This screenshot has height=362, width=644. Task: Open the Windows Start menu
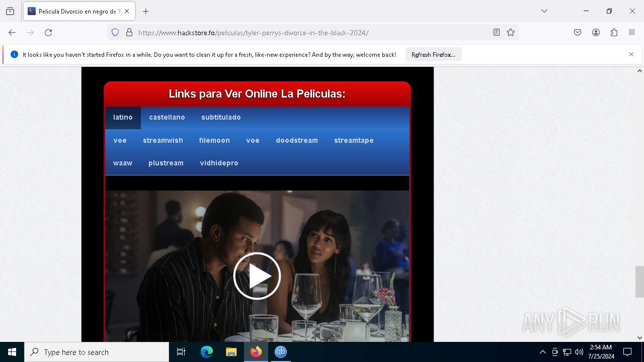[12, 352]
